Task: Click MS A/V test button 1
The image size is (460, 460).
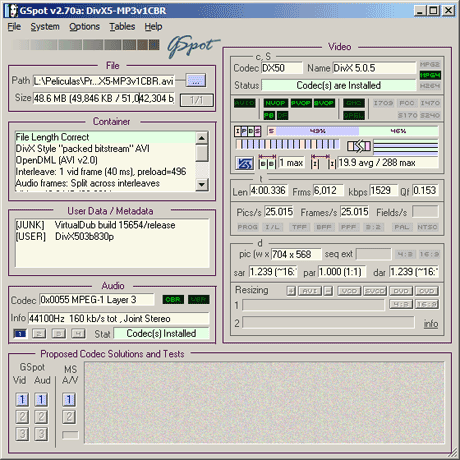Action: coord(69,399)
